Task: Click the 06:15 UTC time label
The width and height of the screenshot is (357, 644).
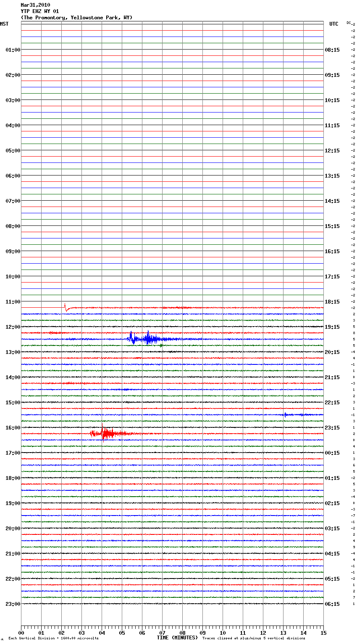Action: coord(332,604)
